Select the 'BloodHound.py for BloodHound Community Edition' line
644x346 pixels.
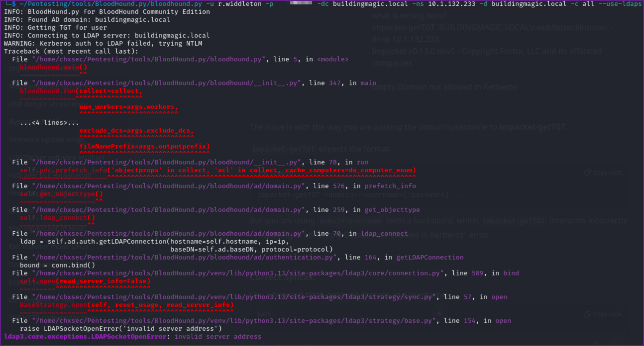(107, 12)
